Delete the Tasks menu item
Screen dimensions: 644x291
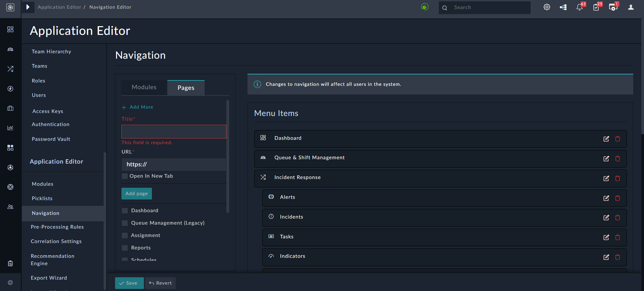click(618, 237)
